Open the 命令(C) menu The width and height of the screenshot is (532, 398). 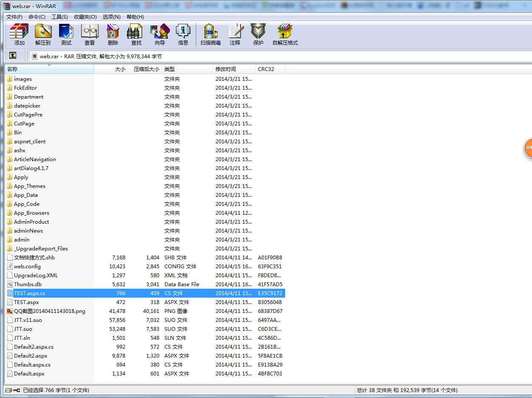click(37, 17)
